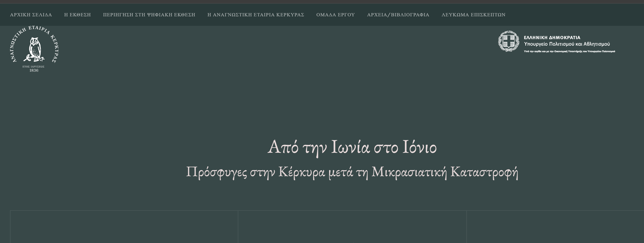644x243 pixels.
Task: Click the middle empty content panel
Action: coord(352,227)
